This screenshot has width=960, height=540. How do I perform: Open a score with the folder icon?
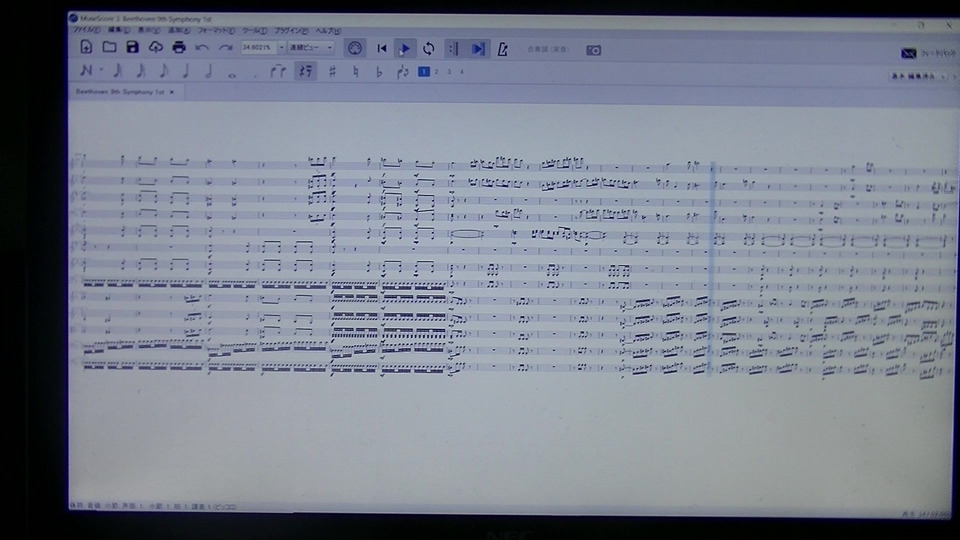109,47
